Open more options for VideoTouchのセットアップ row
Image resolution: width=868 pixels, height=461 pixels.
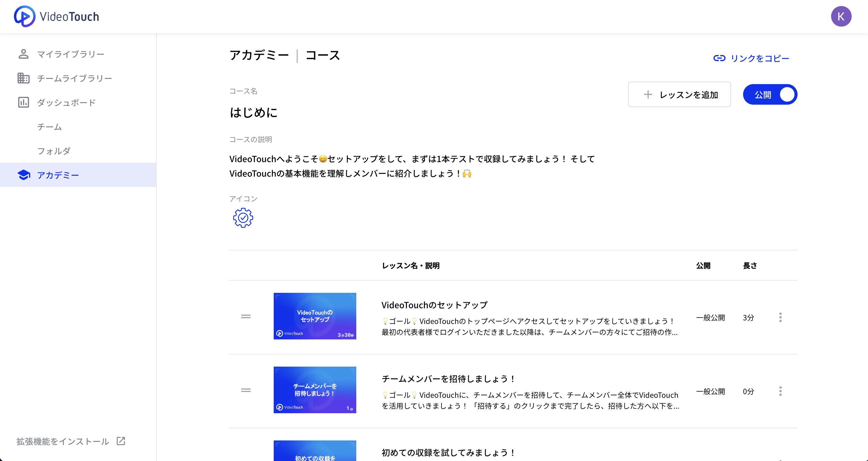(780, 317)
